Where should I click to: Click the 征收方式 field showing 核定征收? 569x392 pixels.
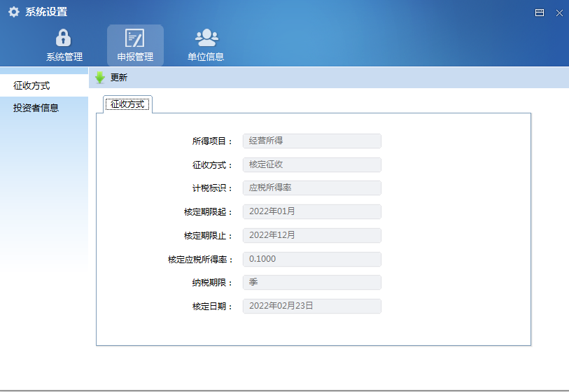click(x=311, y=164)
